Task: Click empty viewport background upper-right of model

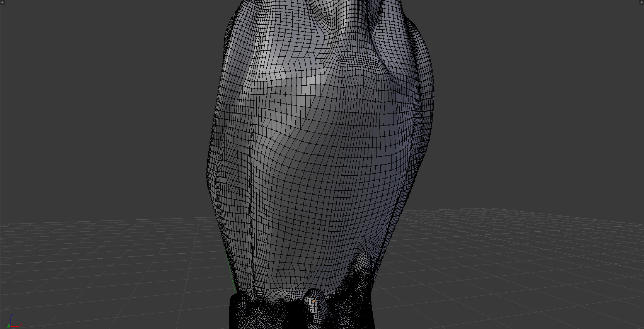Action: click(541, 97)
